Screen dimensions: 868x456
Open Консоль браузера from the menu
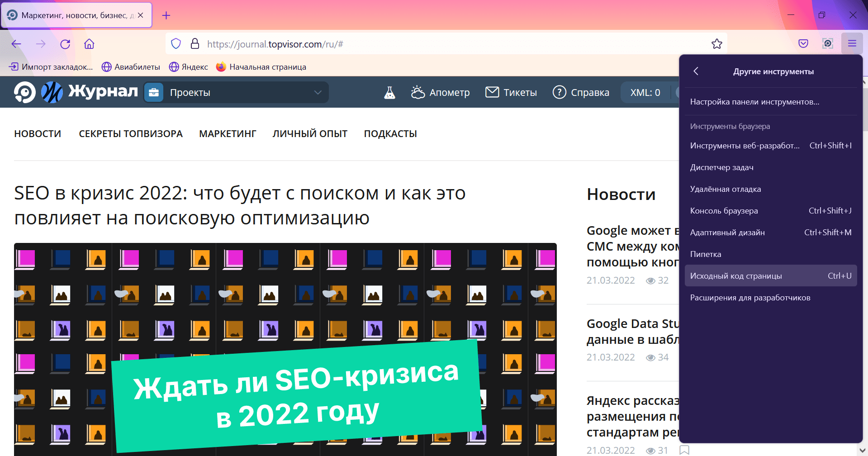(724, 210)
